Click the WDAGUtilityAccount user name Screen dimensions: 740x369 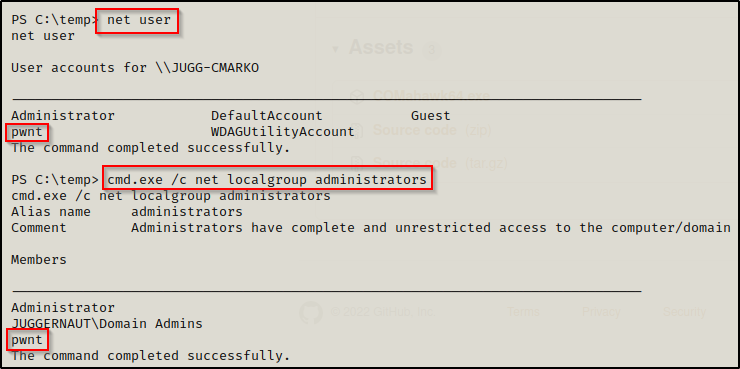click(x=282, y=132)
